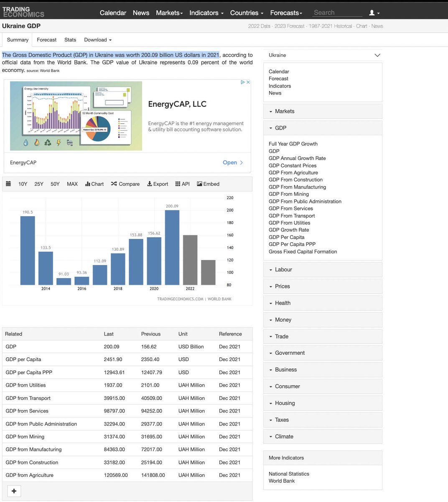The width and height of the screenshot is (448, 502).
Task: Open the Download dropdown tab
Action: point(98,40)
